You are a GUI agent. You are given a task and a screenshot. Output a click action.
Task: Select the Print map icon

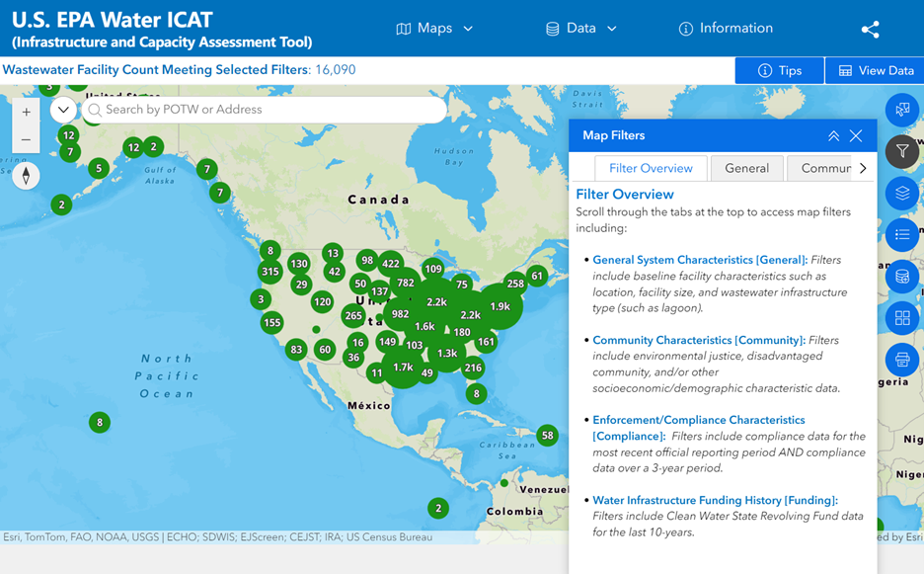(x=901, y=360)
